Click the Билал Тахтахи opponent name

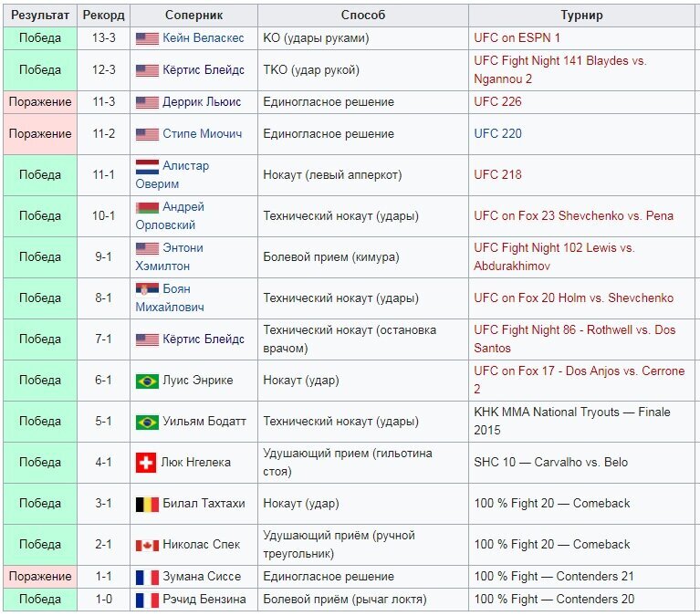(x=204, y=503)
